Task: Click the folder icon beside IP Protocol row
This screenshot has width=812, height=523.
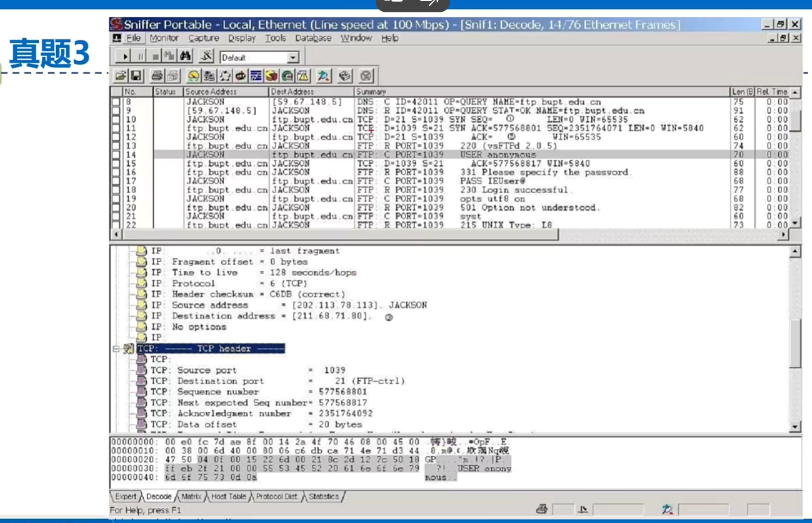Action: click(x=142, y=283)
